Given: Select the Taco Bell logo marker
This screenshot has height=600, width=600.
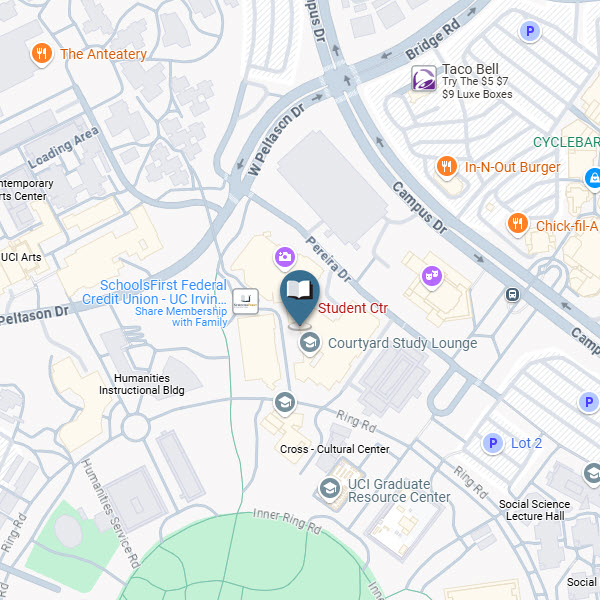Looking at the screenshot, I should (424, 78).
